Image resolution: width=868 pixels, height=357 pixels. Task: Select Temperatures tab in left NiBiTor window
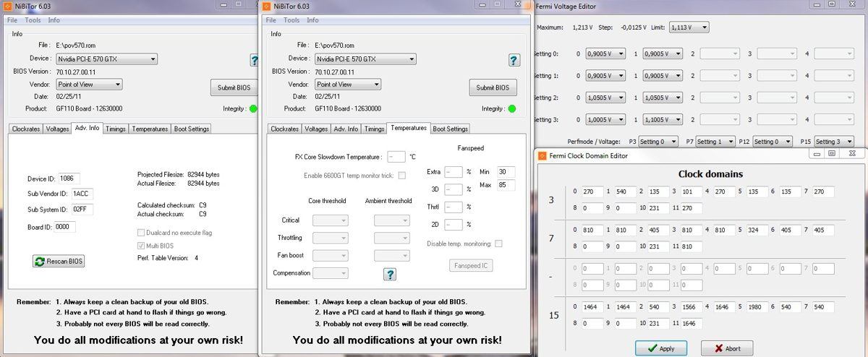(x=150, y=129)
